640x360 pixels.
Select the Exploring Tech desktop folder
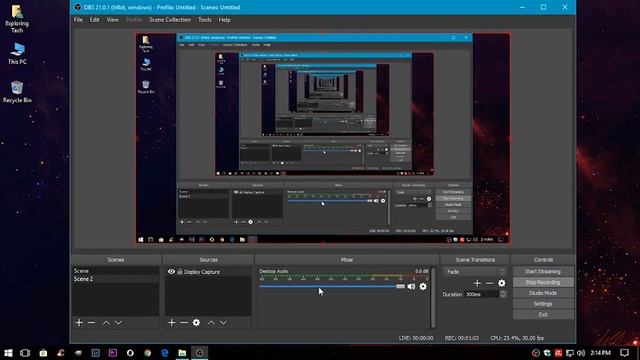(17, 19)
